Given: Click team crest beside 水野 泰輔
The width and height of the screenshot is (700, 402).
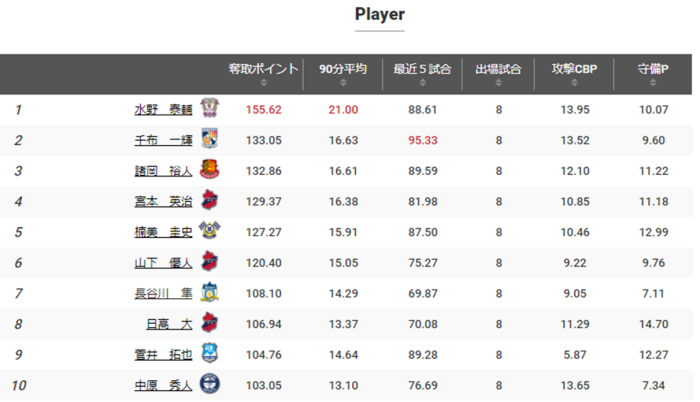Looking at the screenshot, I should coord(210,109).
